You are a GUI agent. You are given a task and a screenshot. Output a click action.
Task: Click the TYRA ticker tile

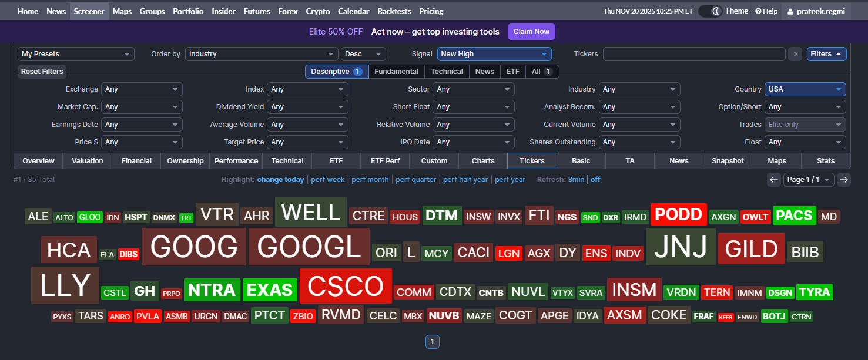[x=815, y=292]
